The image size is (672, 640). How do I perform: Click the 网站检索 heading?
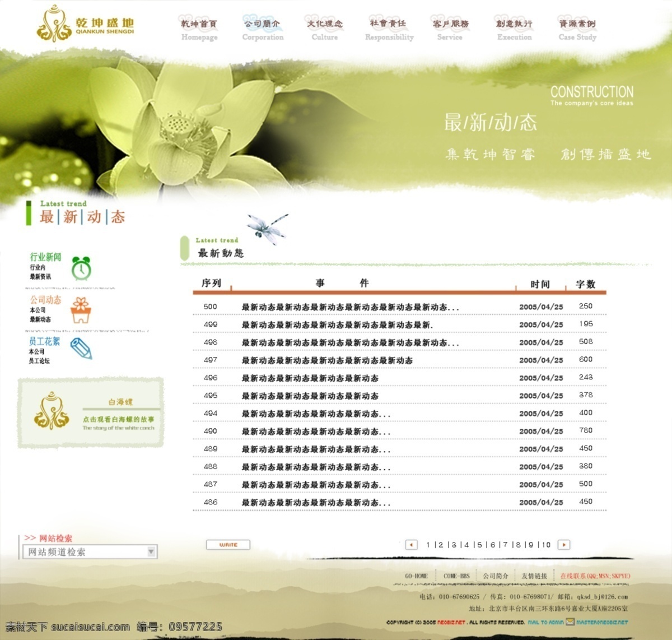tap(55, 538)
